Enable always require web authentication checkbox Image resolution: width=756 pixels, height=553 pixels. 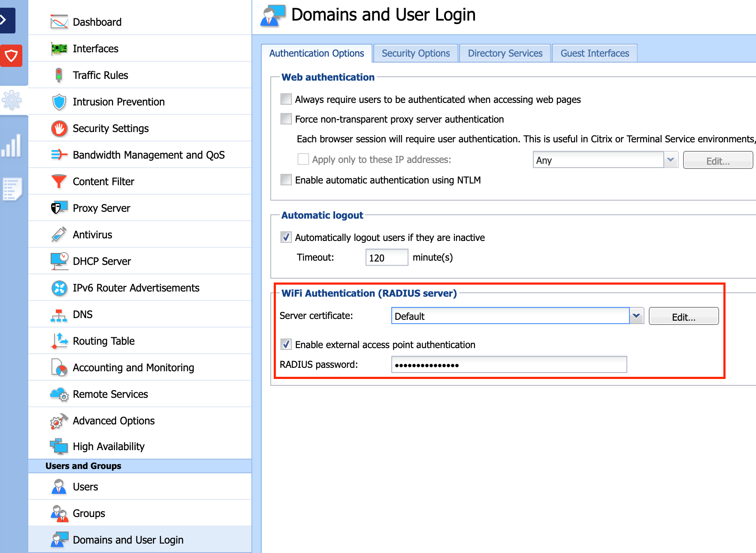point(286,99)
